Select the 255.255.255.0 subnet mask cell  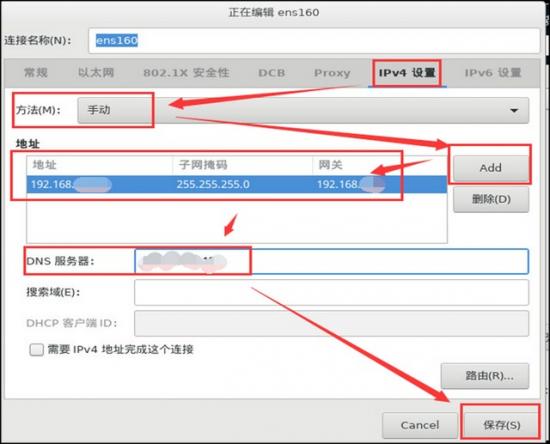point(242,184)
